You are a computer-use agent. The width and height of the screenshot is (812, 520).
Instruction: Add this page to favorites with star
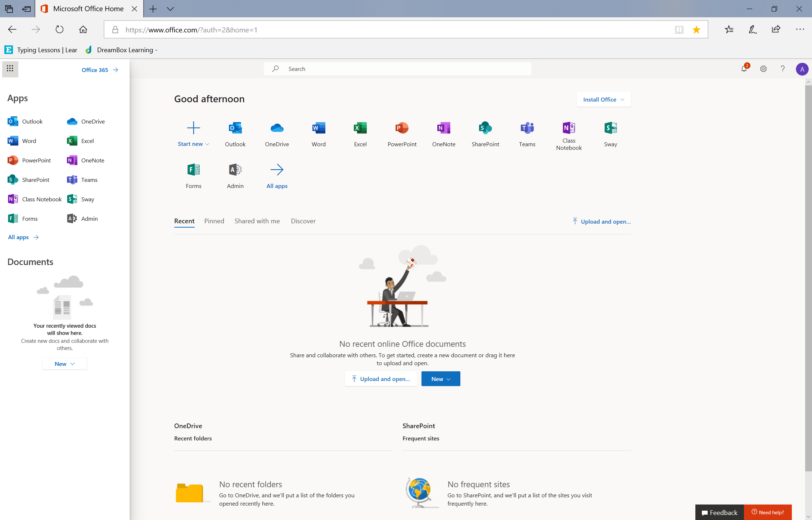click(696, 30)
